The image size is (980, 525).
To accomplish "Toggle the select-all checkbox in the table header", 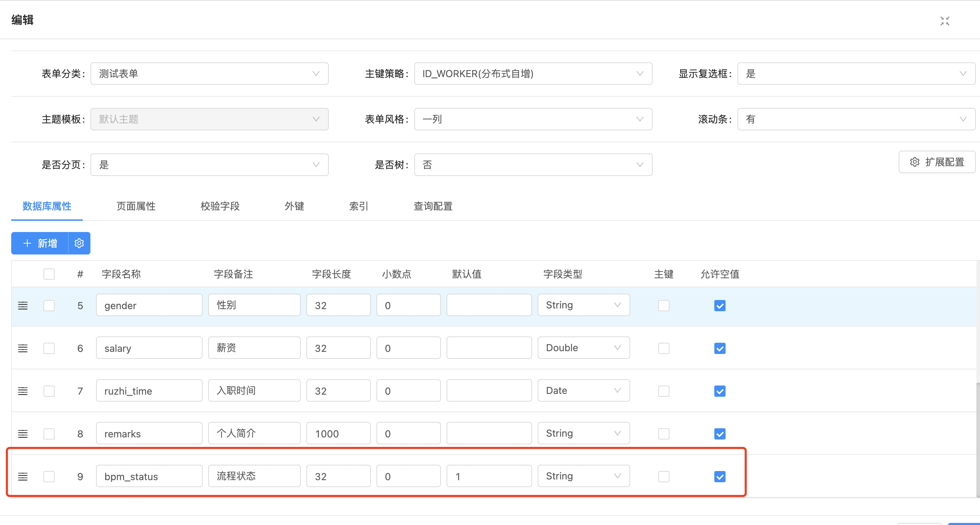I will point(49,274).
